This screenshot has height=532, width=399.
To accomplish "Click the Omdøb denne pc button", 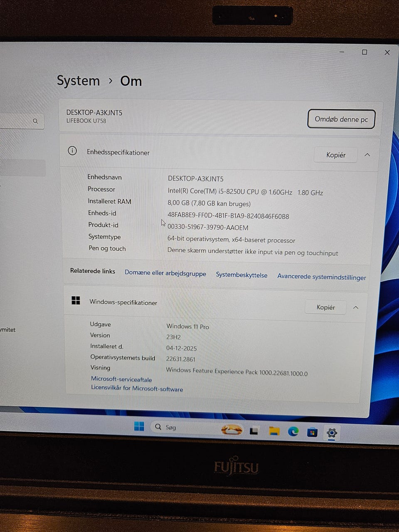I will tap(341, 119).
